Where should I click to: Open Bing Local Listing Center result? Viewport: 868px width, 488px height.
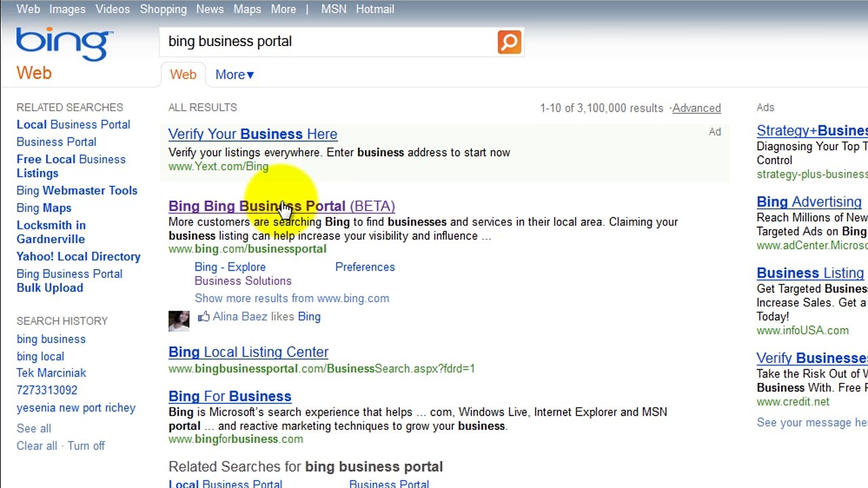click(x=248, y=352)
